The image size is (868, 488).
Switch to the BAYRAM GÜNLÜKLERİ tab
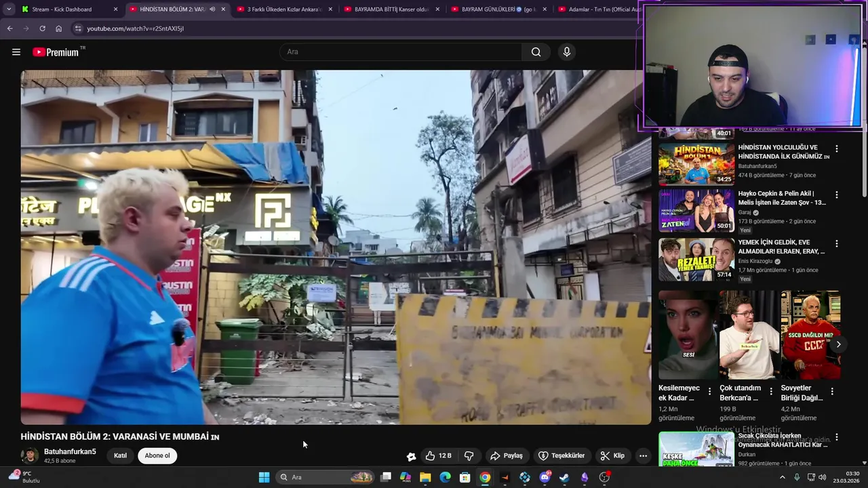coord(498,9)
